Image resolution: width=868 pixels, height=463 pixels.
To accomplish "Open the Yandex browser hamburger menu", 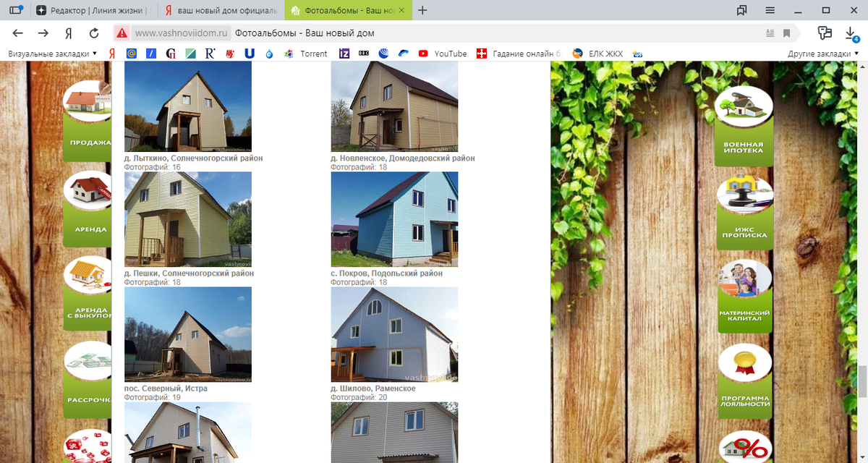I will pos(770,10).
